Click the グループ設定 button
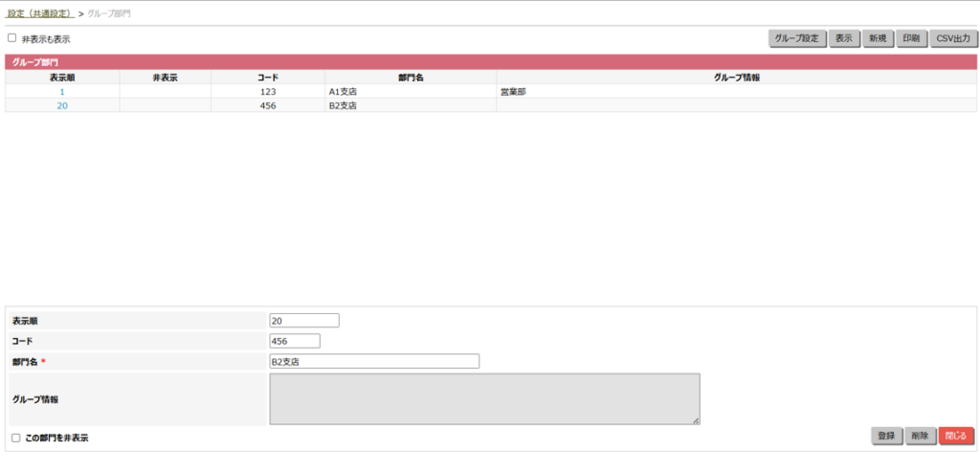The image size is (980, 474). (796, 38)
